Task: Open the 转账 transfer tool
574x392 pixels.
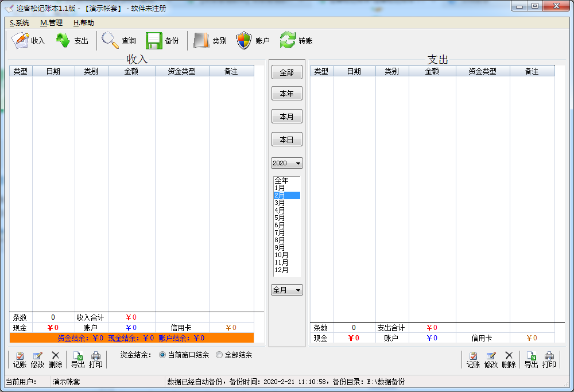Action: coord(296,41)
